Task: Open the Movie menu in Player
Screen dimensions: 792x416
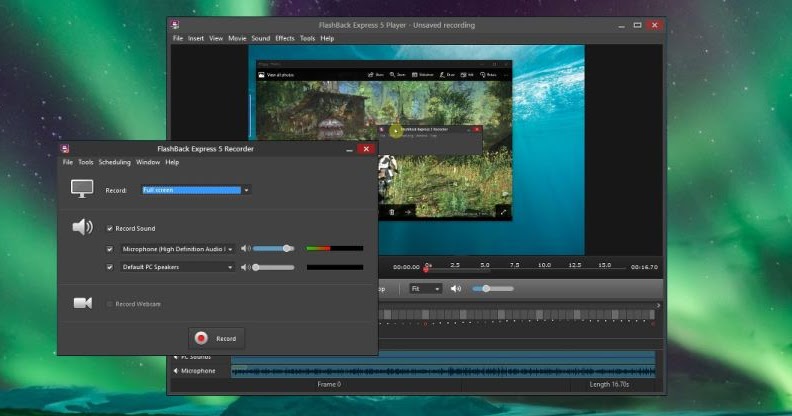Action: click(x=237, y=38)
